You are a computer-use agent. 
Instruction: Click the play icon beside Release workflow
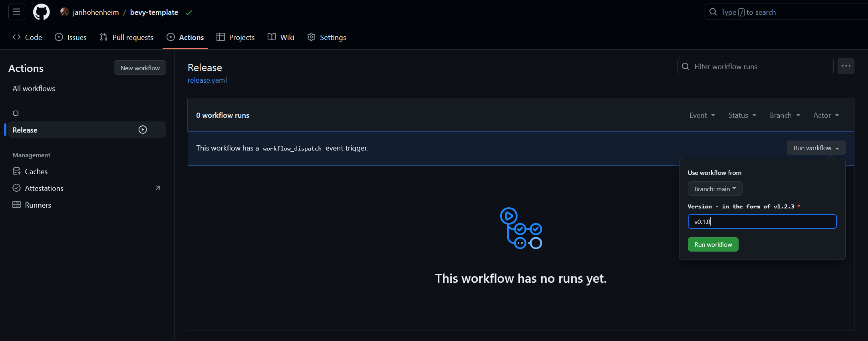click(143, 130)
